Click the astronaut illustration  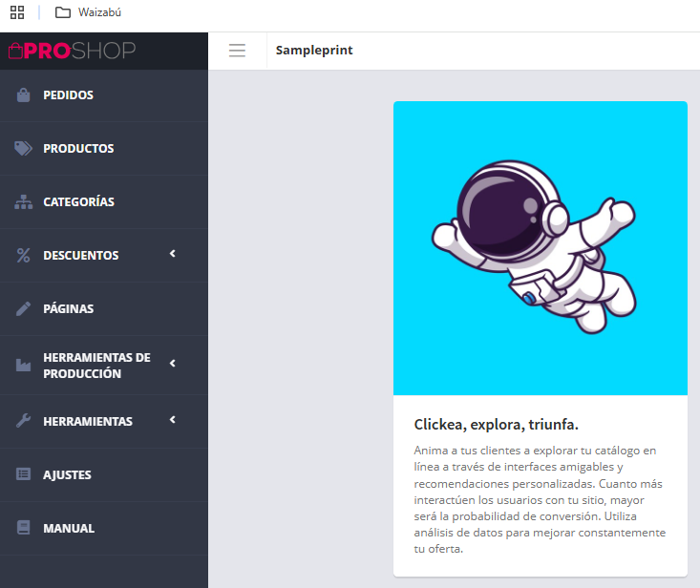click(x=532, y=248)
